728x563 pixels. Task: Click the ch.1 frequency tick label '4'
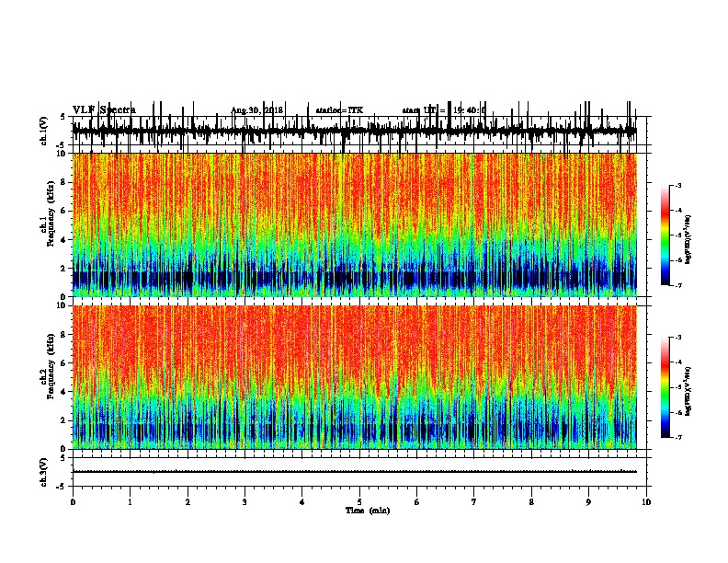tap(64, 240)
